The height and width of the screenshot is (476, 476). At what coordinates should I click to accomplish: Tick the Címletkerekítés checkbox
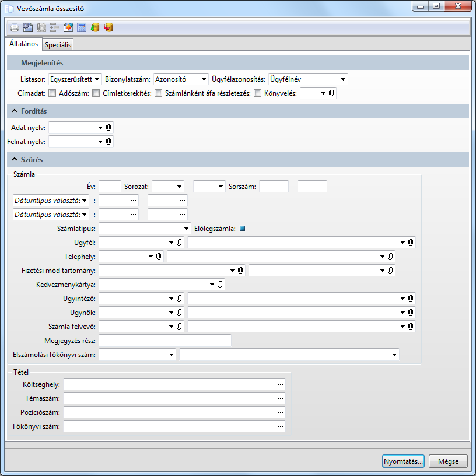coord(158,93)
